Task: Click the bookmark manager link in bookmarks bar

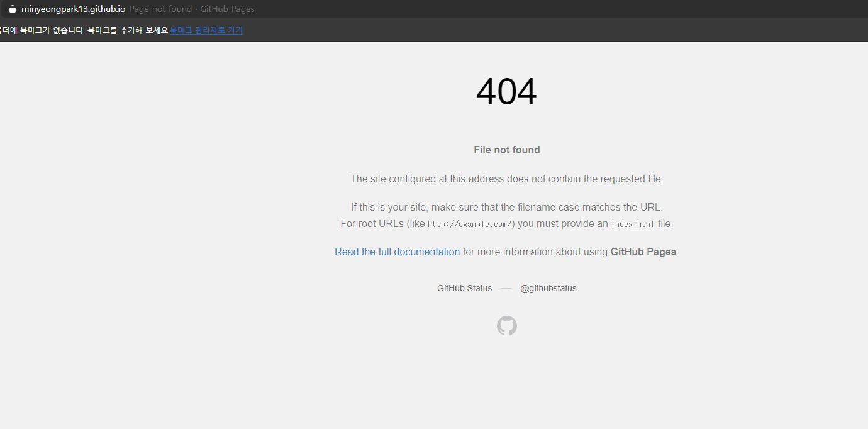Action: coord(206,30)
